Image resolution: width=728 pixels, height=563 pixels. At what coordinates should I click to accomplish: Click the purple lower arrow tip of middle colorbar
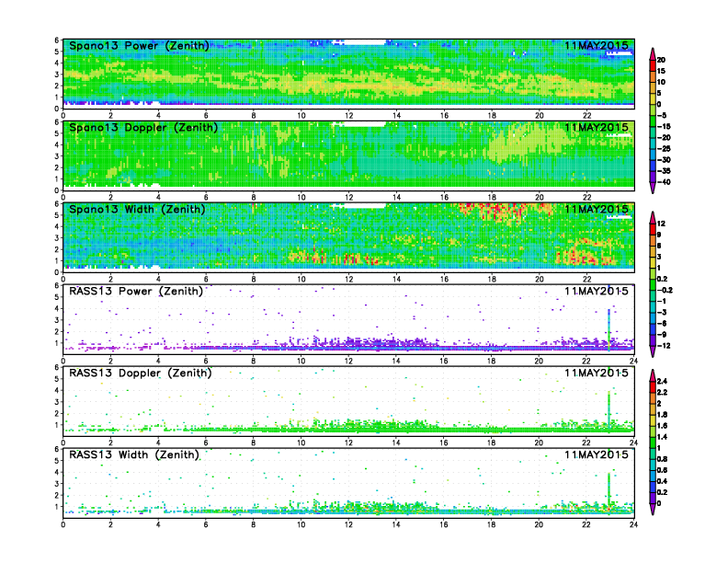coord(653,352)
